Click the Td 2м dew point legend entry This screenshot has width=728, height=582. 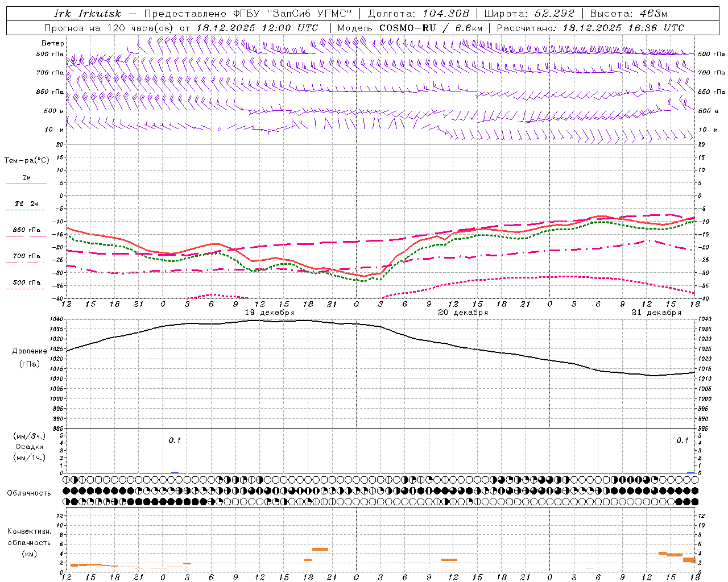click(27, 203)
